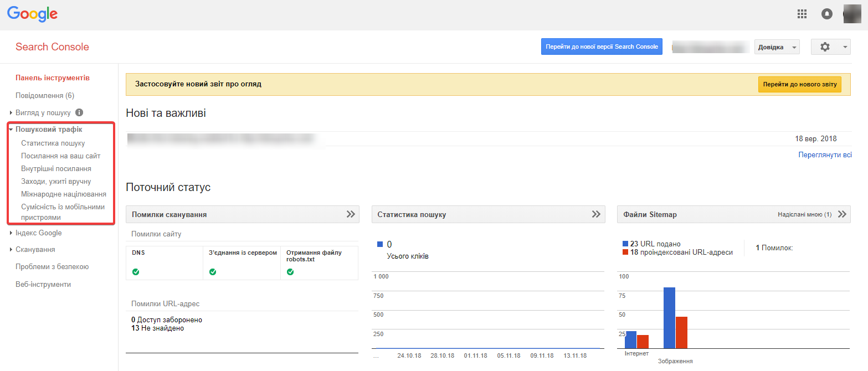Open Сумісність із мобільними пристроями
Screen dimensions: 868x371
coord(63,212)
